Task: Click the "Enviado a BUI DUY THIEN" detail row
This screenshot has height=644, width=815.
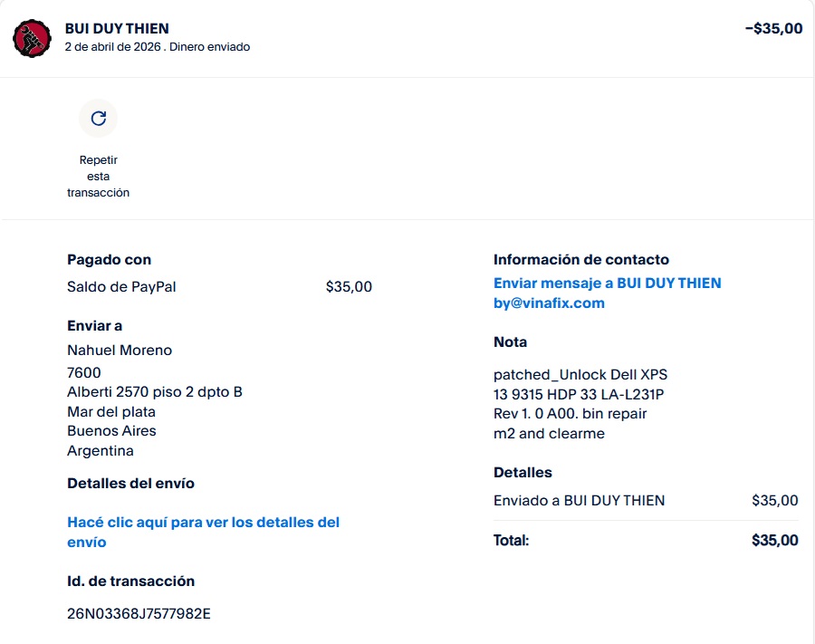Action: tap(579, 501)
